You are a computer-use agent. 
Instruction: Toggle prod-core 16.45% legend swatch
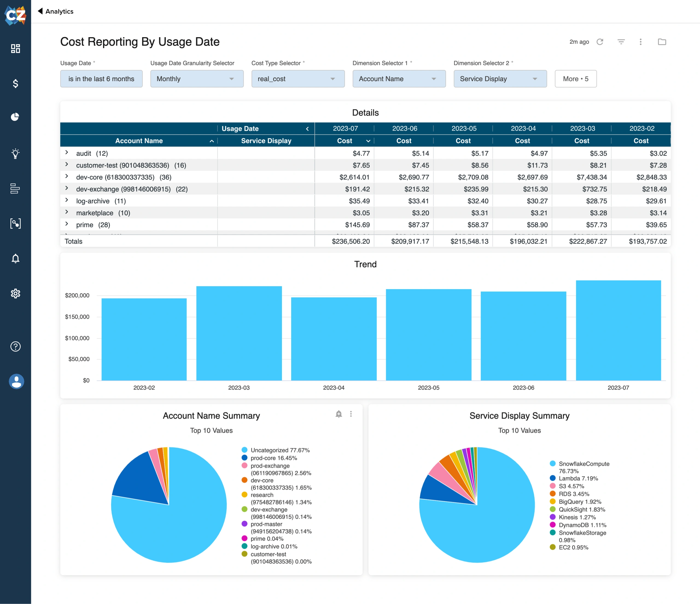(245, 458)
